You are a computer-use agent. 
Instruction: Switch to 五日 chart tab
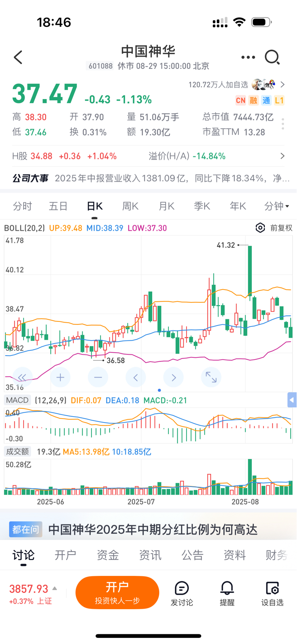[58, 206]
